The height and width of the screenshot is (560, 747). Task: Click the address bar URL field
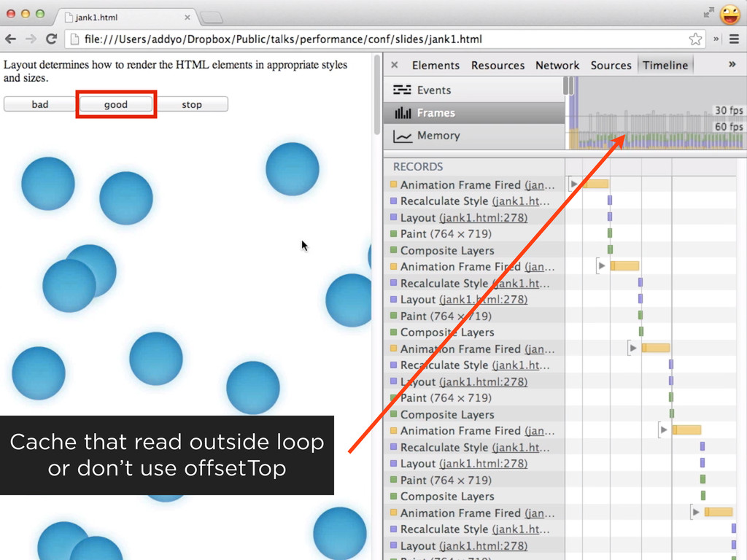coord(365,39)
